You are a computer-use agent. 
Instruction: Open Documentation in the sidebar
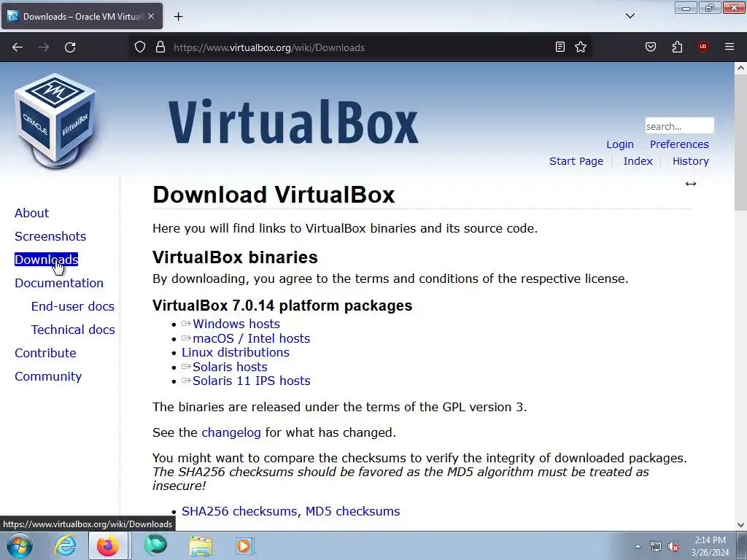point(59,283)
